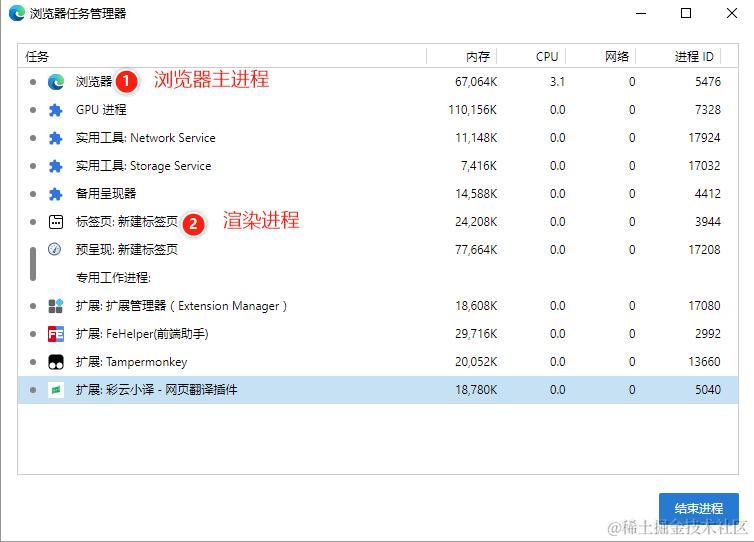The width and height of the screenshot is (754, 542).
Task: Click memory value 20,052K
Action: (476, 361)
